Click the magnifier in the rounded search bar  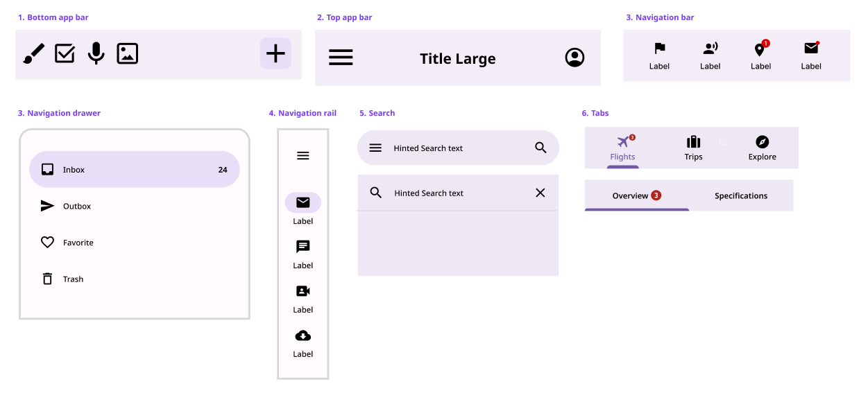click(541, 148)
